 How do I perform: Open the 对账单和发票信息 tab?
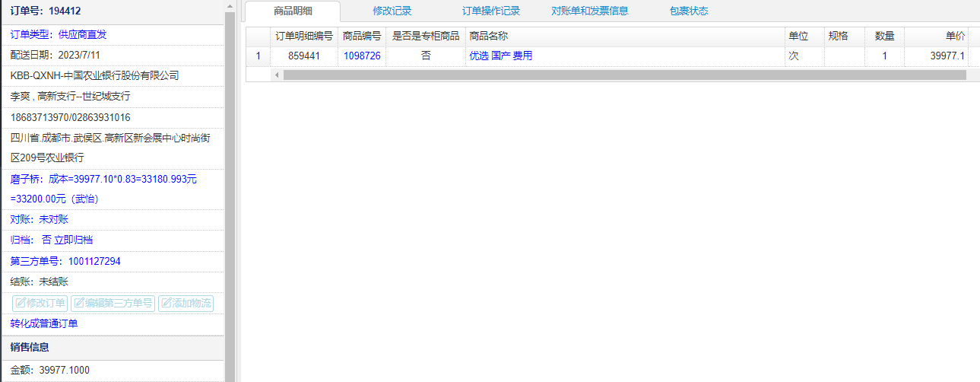[590, 11]
